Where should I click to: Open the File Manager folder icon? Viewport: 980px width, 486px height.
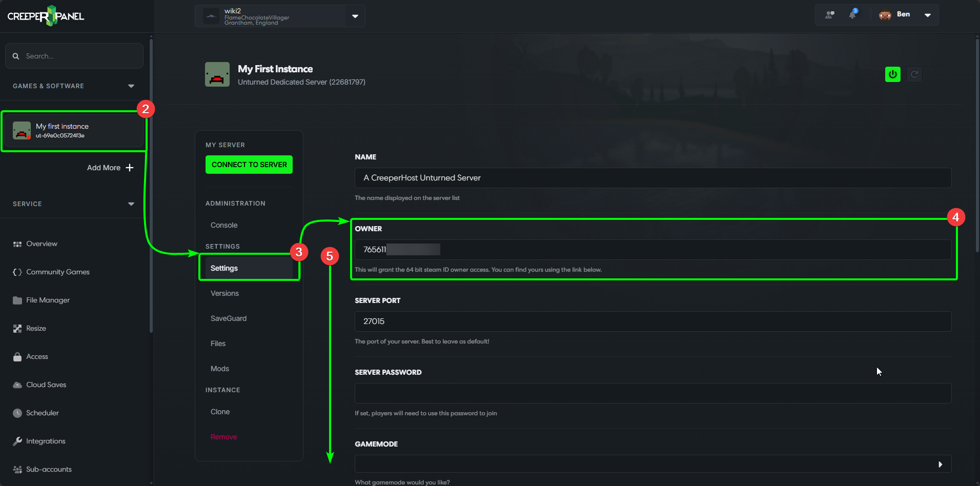pyautogui.click(x=17, y=300)
